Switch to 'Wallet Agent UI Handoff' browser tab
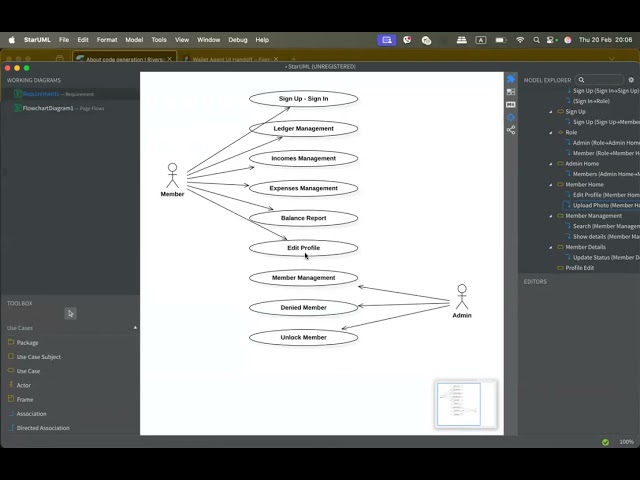The image size is (640, 480). pos(231,59)
